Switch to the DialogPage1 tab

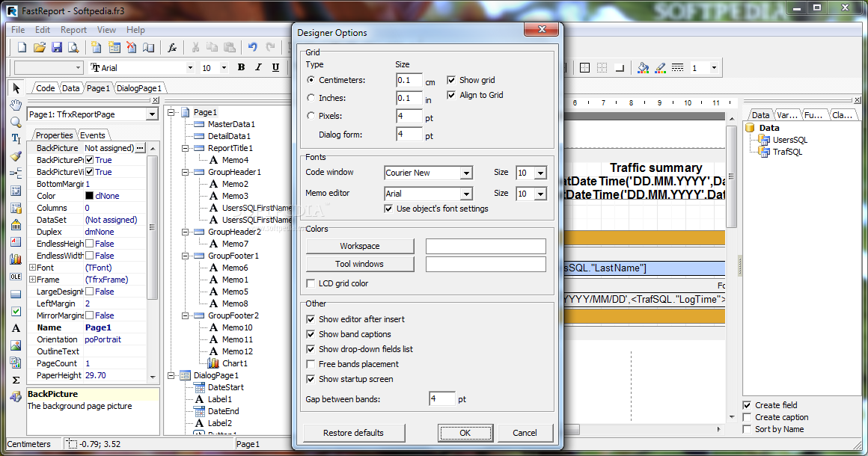139,88
